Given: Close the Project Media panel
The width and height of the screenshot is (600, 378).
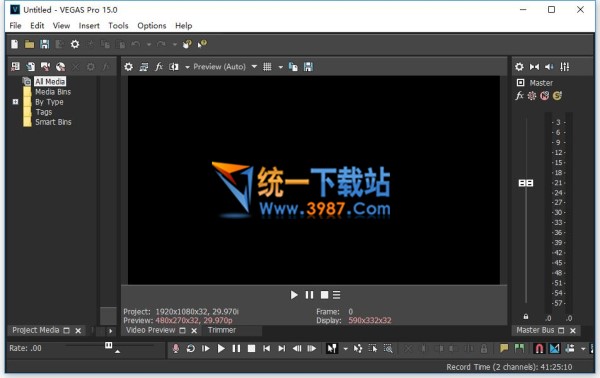Looking at the screenshot, I should [78, 331].
